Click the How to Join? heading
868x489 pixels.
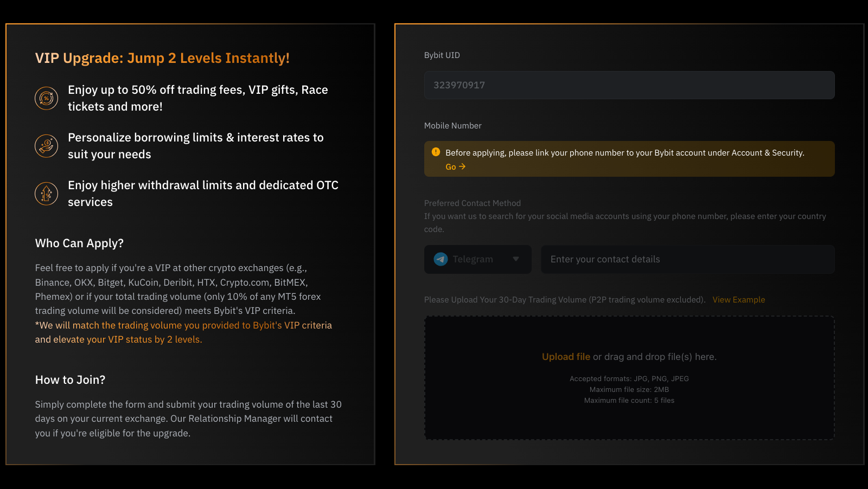(70, 379)
